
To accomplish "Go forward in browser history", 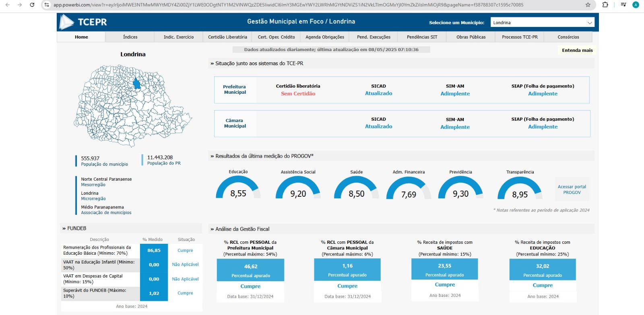I will pos(20,5).
